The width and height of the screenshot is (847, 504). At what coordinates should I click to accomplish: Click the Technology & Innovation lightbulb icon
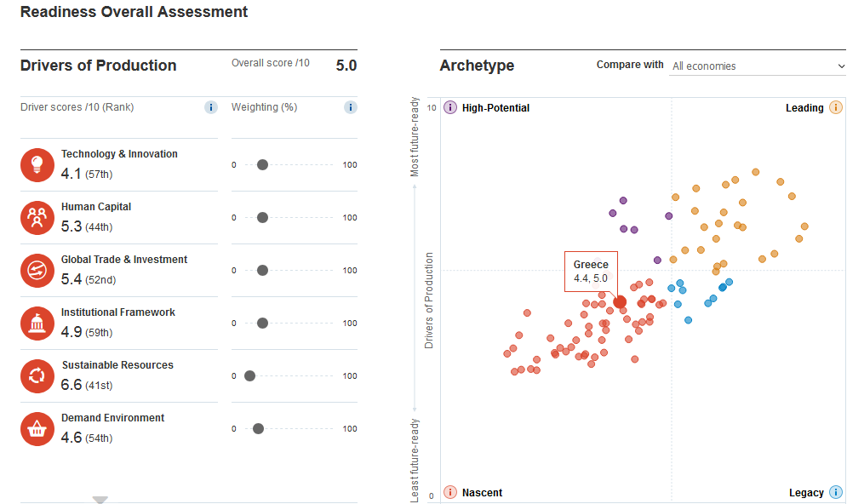tap(37, 165)
